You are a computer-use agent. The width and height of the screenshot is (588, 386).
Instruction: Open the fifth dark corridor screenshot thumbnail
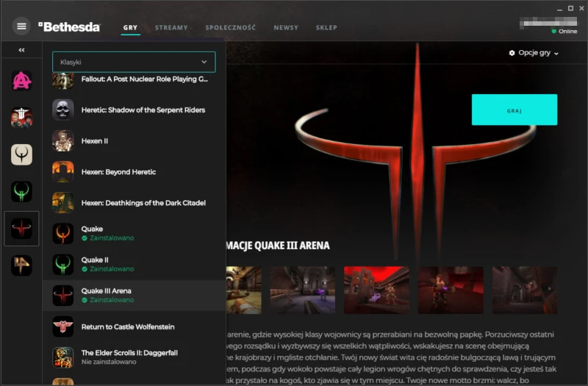click(x=525, y=290)
